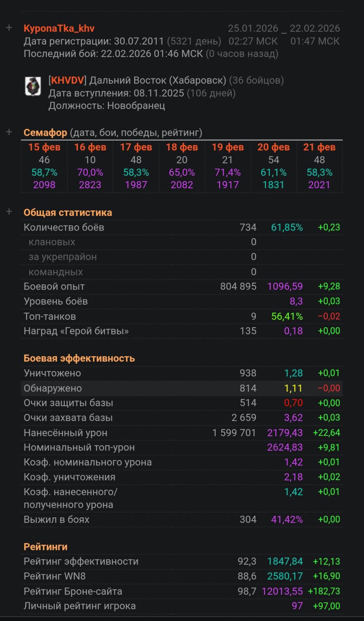Click the 70,0% win rate value
The height and width of the screenshot is (621, 364).
90,172
